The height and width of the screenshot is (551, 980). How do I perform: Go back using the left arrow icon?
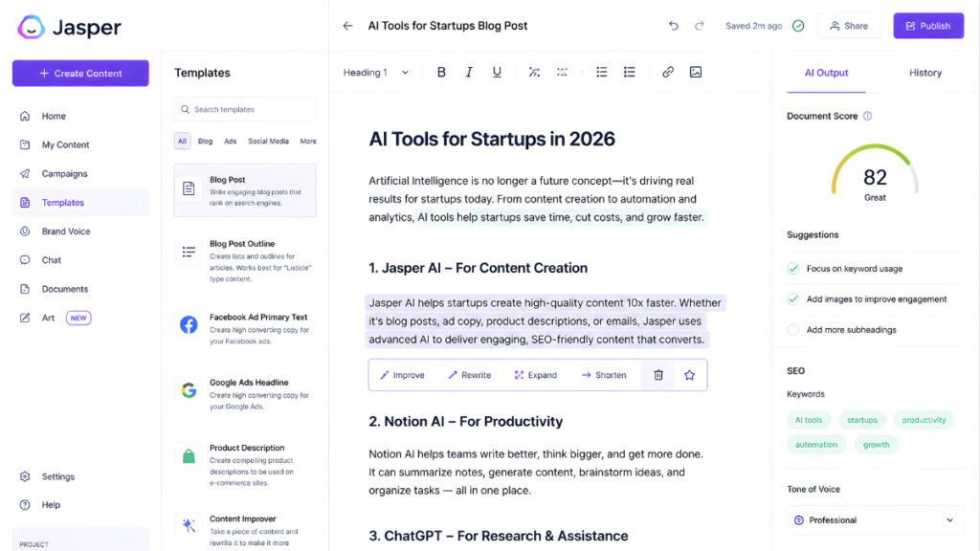[x=348, y=26]
